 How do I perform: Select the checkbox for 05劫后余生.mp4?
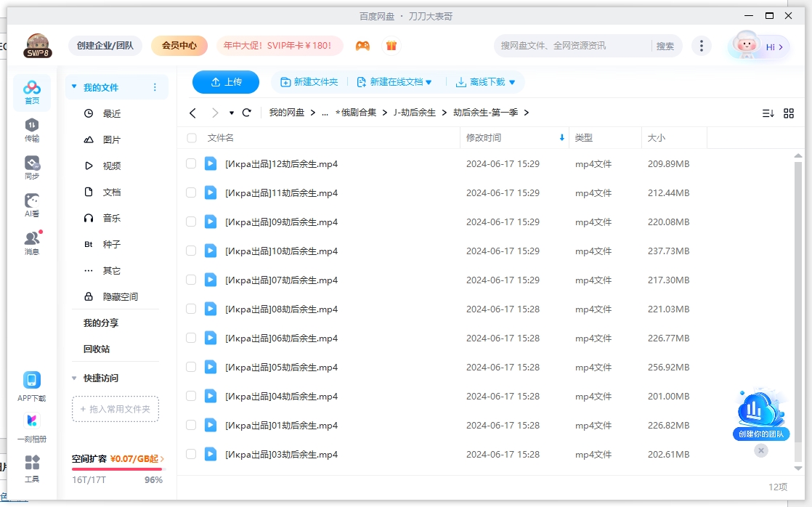(191, 368)
